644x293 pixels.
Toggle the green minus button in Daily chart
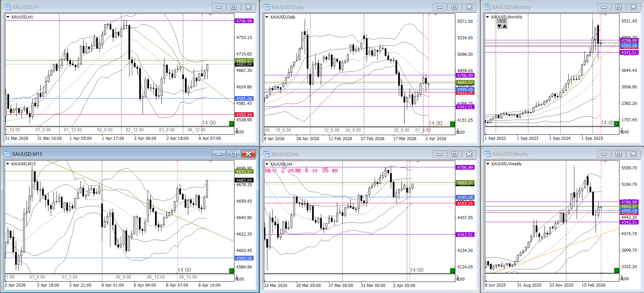point(452,124)
